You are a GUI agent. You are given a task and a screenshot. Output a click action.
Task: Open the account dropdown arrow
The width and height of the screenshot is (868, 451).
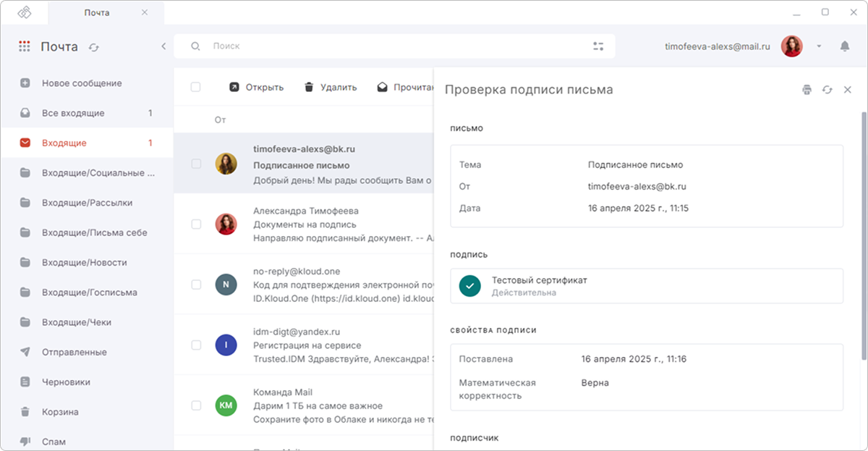pos(819,46)
